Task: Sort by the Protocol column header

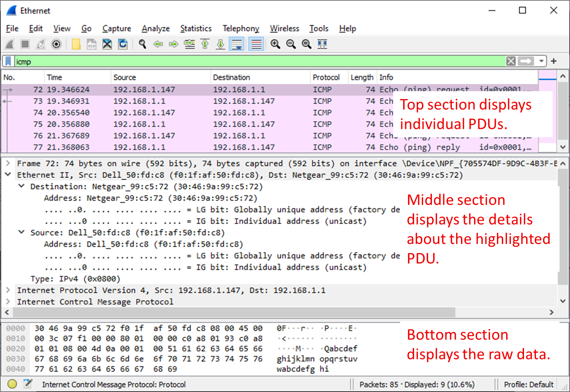Action: pos(329,77)
